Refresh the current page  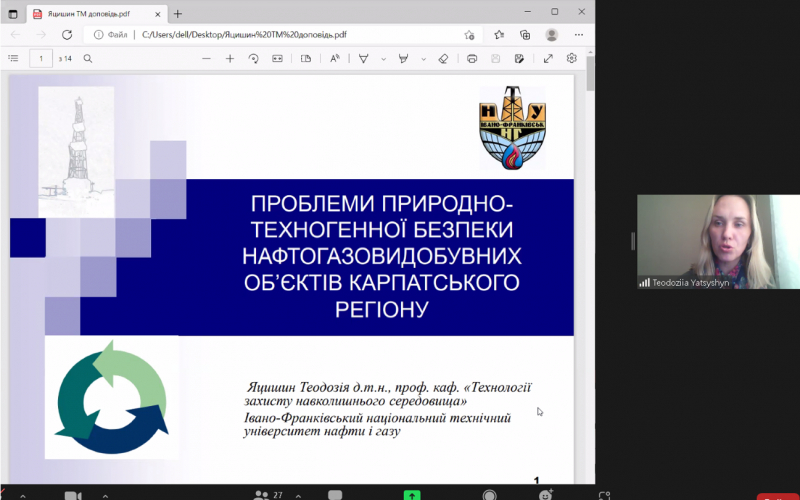point(67,35)
